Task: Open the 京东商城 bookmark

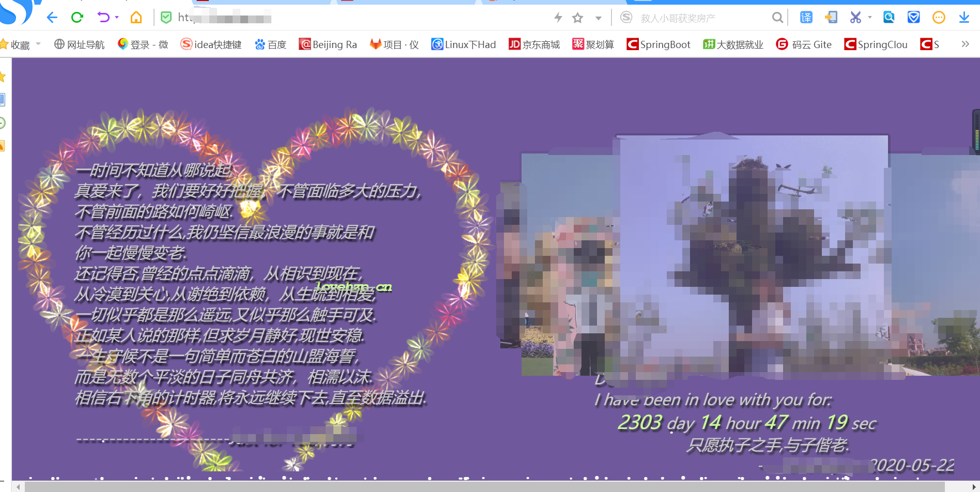Action: [x=534, y=44]
